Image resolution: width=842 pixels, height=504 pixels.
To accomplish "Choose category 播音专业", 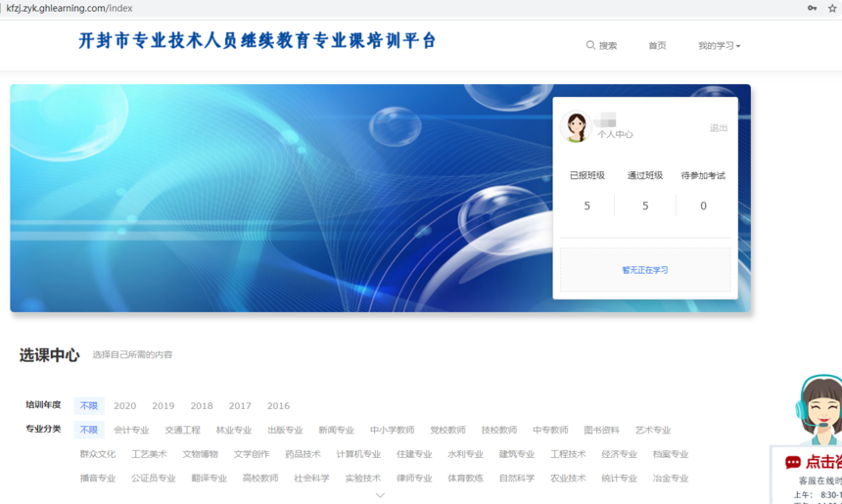I will [98, 479].
